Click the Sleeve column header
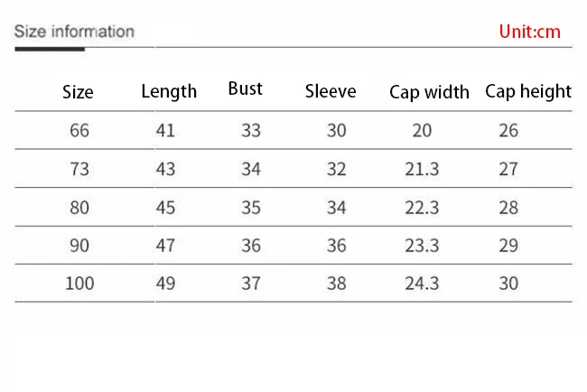Viewport: 587px width, 392px height. [331, 91]
